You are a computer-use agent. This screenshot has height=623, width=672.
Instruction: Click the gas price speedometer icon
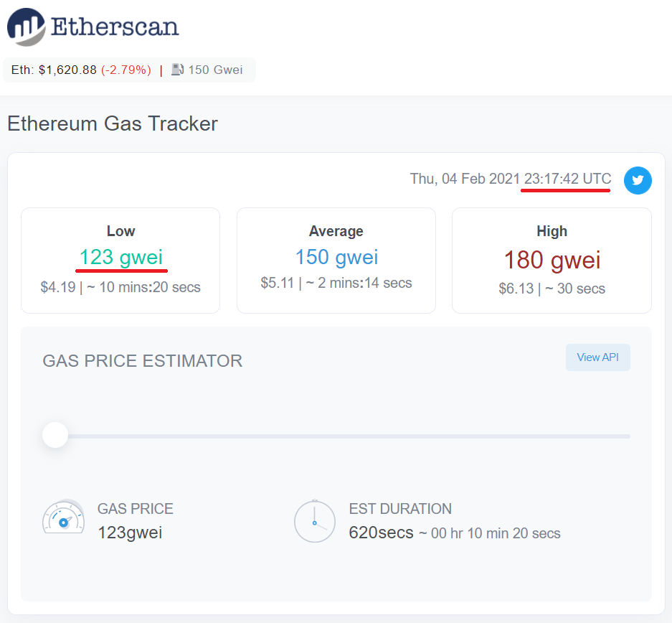click(x=63, y=517)
